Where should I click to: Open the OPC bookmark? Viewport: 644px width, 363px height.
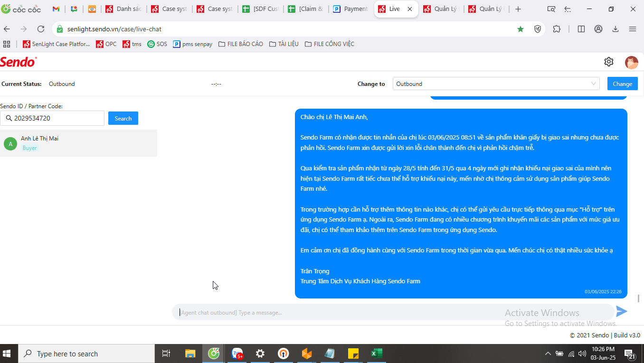pos(106,44)
